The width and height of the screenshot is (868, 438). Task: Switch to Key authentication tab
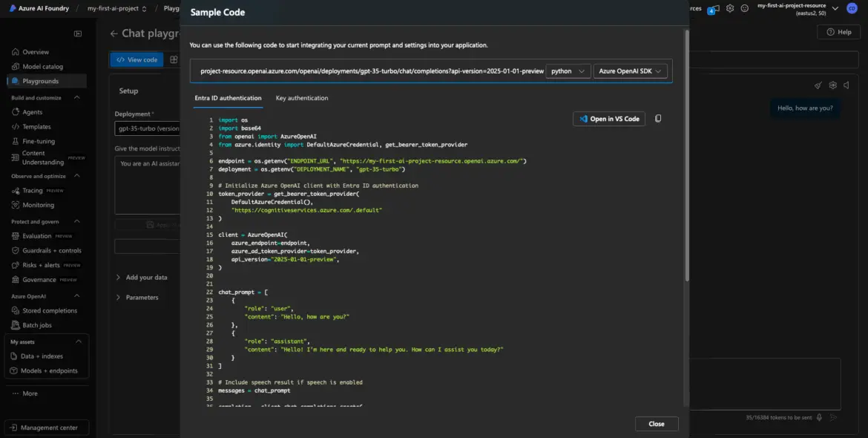(301, 98)
